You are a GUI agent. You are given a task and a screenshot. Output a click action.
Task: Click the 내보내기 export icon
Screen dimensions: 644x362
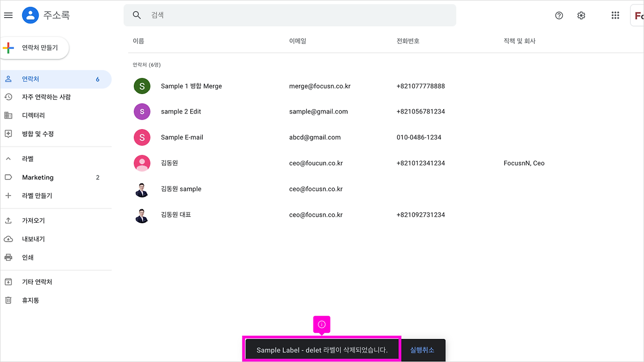9,239
